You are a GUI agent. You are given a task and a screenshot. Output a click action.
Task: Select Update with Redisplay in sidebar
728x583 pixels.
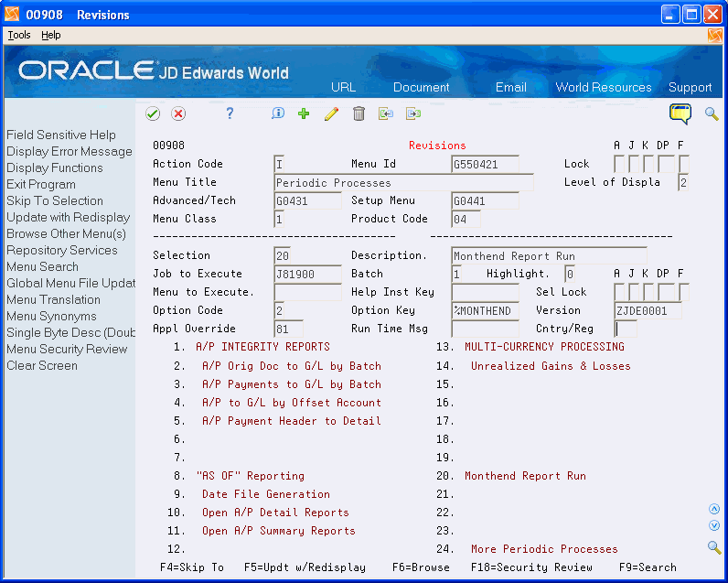click(69, 218)
